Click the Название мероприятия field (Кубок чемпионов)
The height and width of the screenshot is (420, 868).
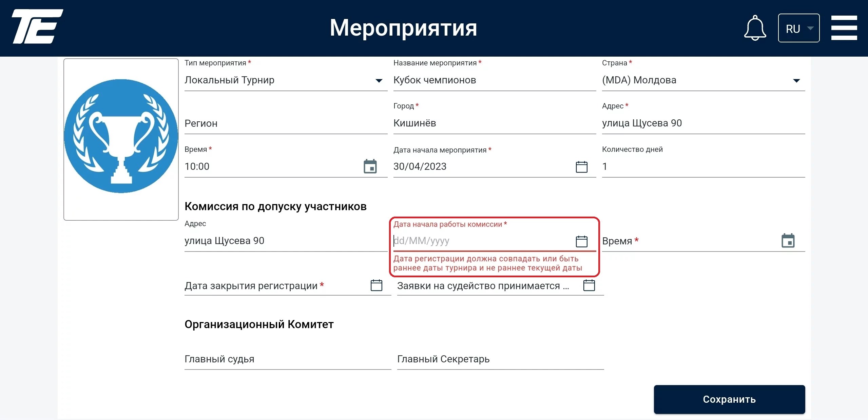(x=495, y=80)
